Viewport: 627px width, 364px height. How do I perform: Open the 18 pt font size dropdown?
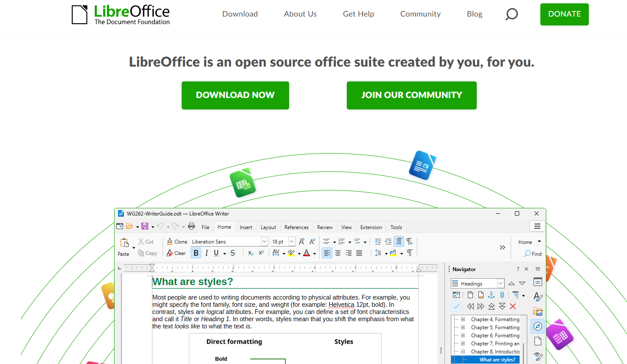pos(292,241)
